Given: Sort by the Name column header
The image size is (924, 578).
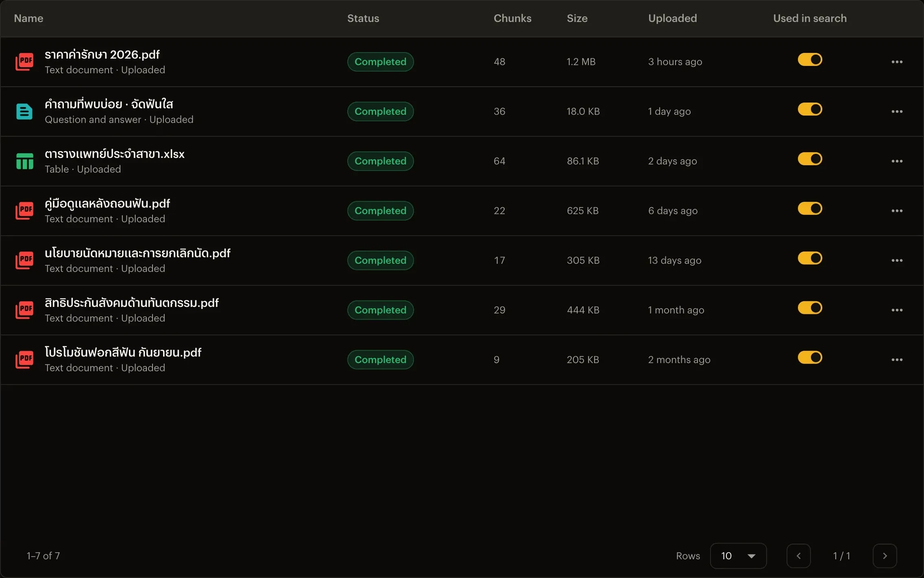Looking at the screenshot, I should point(28,18).
